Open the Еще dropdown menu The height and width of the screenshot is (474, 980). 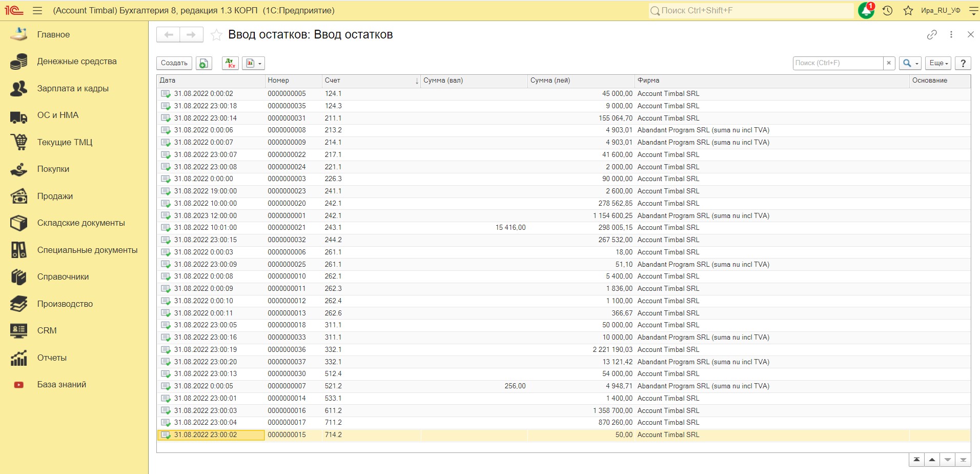tap(938, 63)
